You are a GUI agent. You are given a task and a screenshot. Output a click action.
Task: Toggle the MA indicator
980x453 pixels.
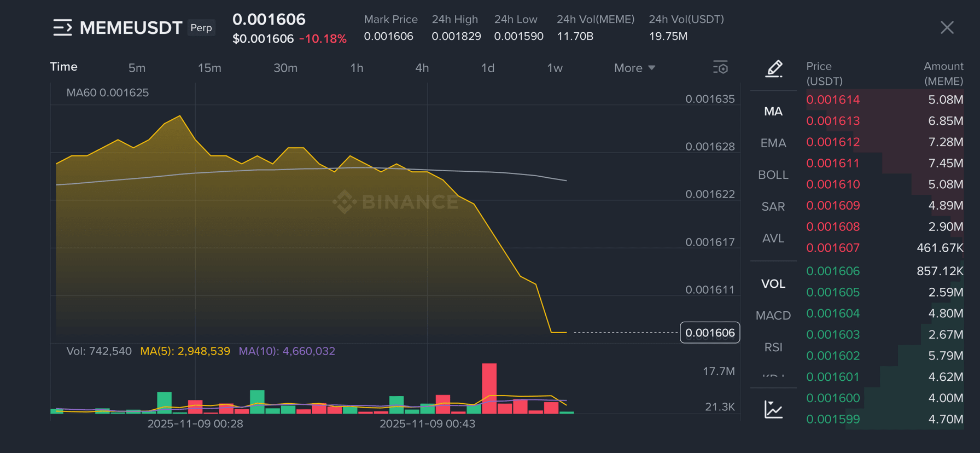(x=773, y=112)
